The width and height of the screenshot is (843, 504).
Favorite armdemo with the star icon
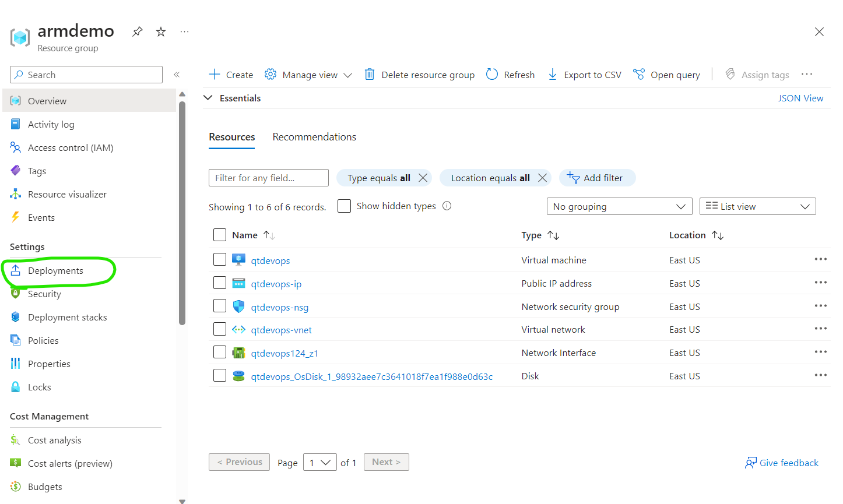point(161,31)
